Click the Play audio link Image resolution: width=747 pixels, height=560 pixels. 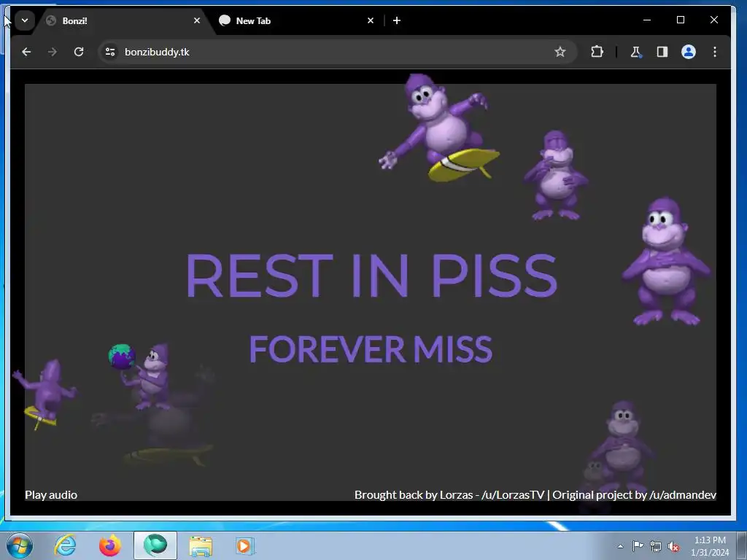(x=51, y=495)
